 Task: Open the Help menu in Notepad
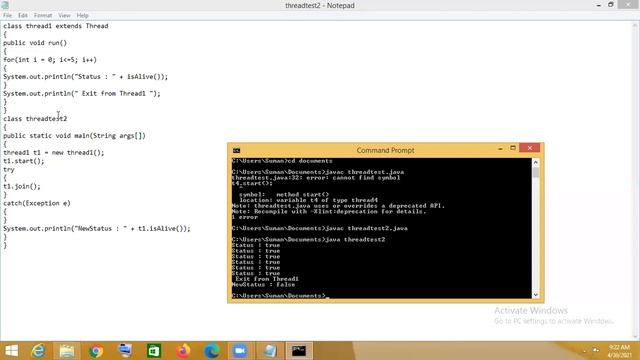82,15
